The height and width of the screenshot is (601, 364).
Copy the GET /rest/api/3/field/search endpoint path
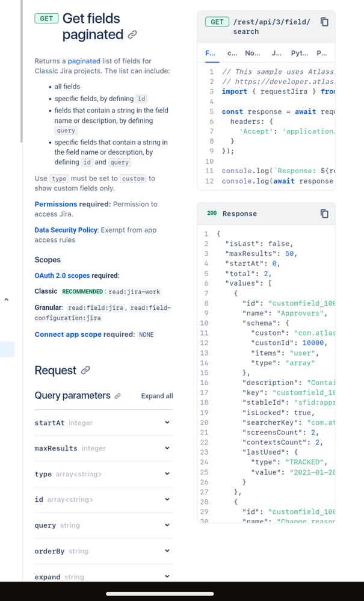point(324,22)
